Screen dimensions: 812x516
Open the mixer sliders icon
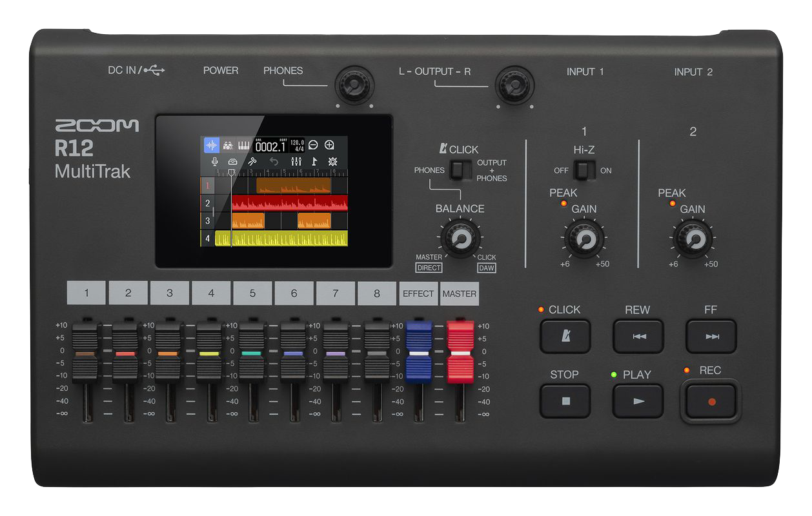(296, 161)
